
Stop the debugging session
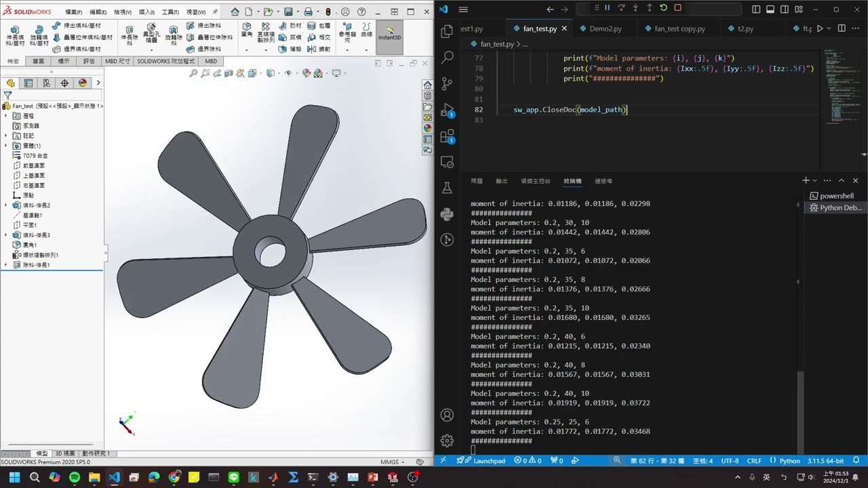click(x=677, y=8)
